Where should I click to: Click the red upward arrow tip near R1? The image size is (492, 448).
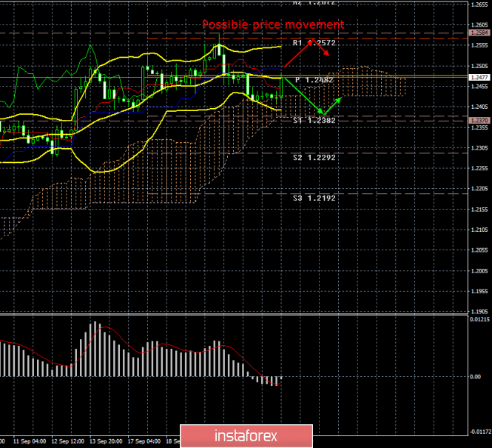coord(314,38)
